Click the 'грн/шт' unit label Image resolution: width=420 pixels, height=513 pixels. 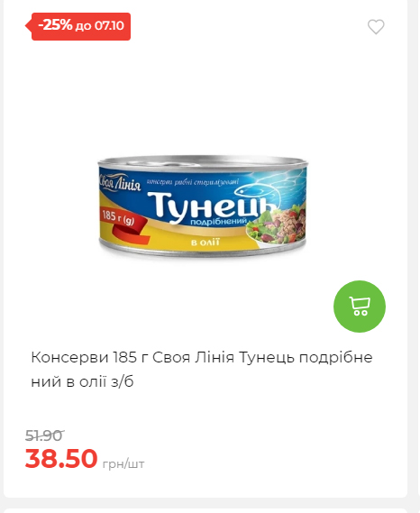point(123,464)
